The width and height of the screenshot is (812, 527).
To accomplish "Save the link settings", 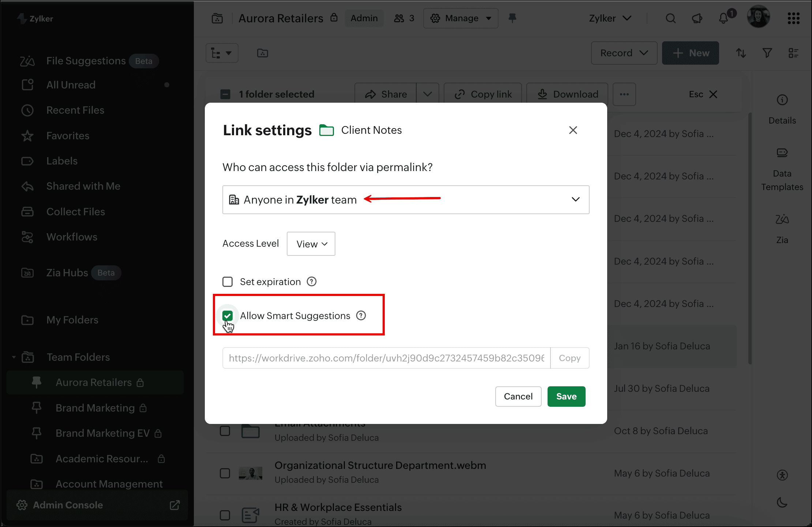I will pos(566,397).
